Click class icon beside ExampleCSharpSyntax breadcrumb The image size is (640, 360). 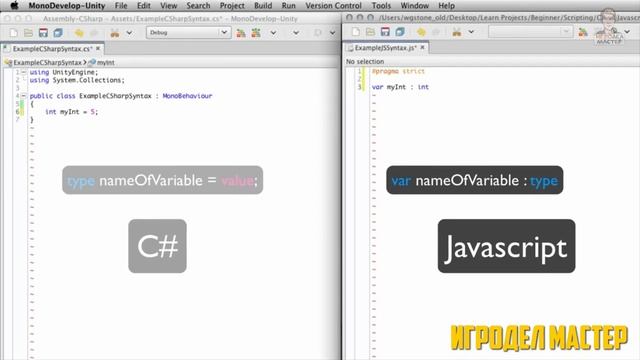point(8,62)
